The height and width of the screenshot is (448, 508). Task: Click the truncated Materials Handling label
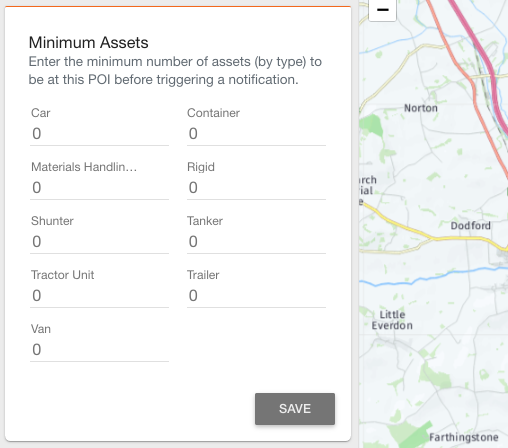click(84, 167)
